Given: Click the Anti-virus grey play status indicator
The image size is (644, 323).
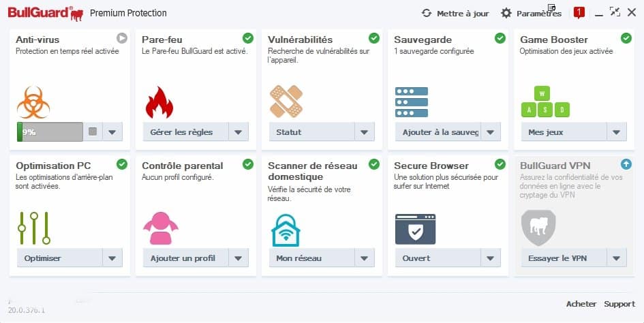Looking at the screenshot, I should click(121, 38).
